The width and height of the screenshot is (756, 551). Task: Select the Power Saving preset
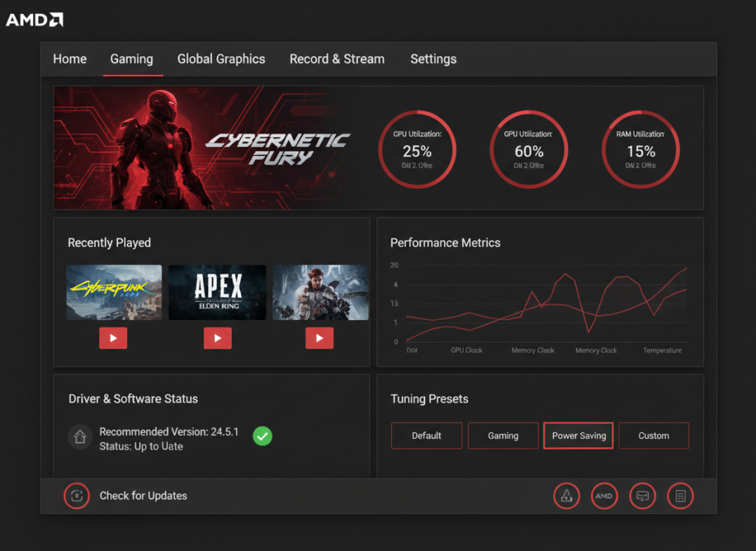[579, 436]
